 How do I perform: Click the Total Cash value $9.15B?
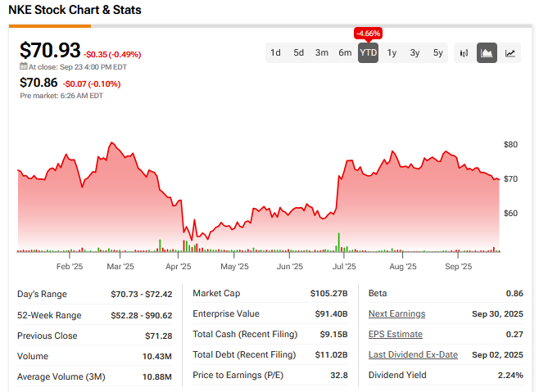tap(333, 334)
